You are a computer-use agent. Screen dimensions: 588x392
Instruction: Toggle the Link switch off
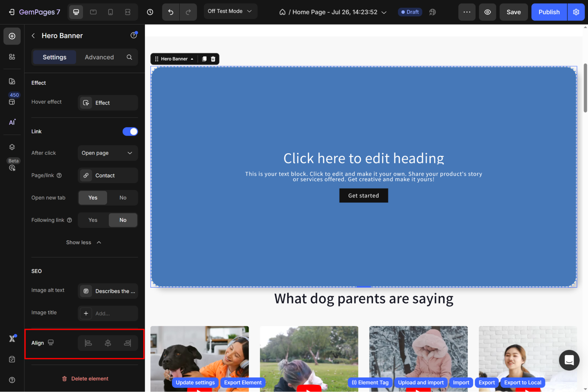[x=130, y=131]
